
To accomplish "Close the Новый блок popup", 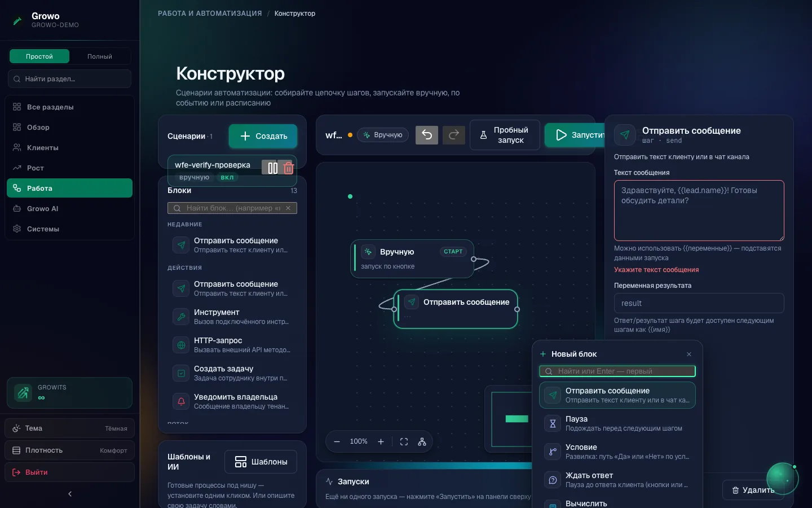I will (689, 354).
